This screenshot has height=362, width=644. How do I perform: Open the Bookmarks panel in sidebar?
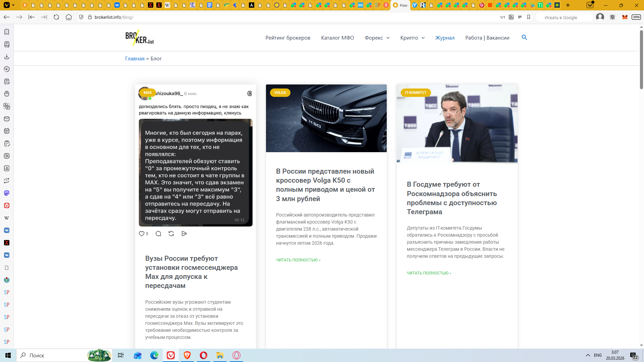[7, 32]
